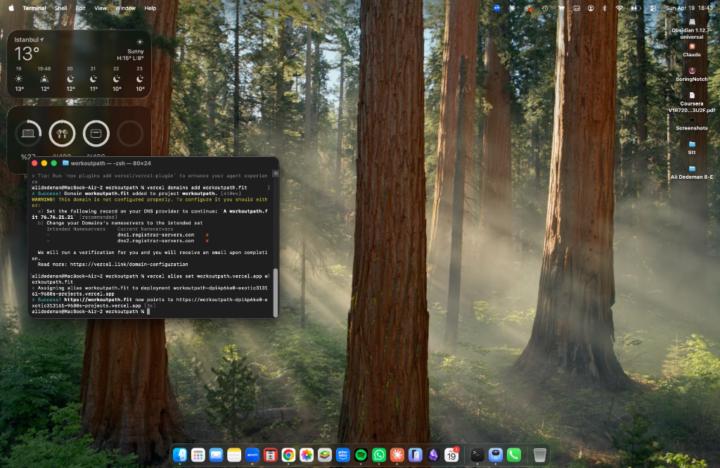Open the Help menu
Viewport: 720px width, 468px height.
[x=150, y=8]
